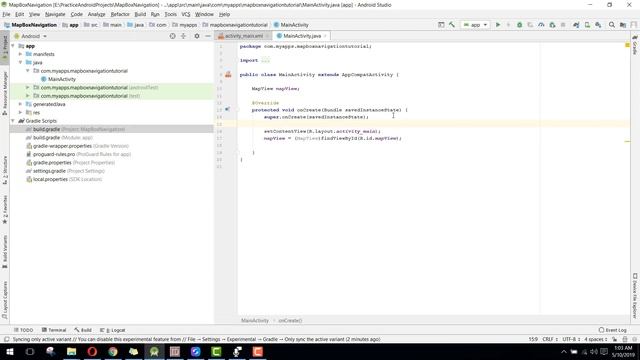Toggle the Structure tool window
640x360 pixels.
(4, 170)
